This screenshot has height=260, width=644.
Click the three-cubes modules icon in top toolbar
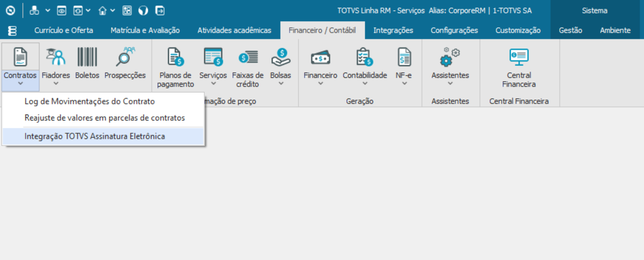coord(35,10)
